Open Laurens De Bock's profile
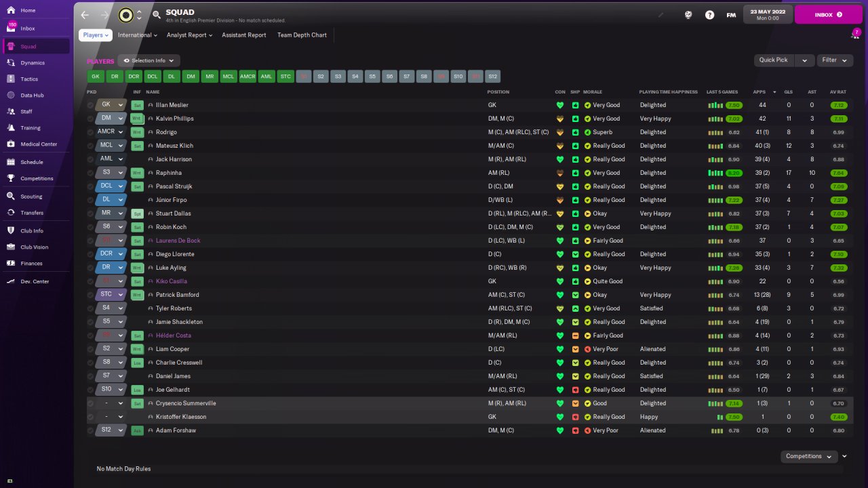Screen dimensions: 868x488 (x=178, y=241)
